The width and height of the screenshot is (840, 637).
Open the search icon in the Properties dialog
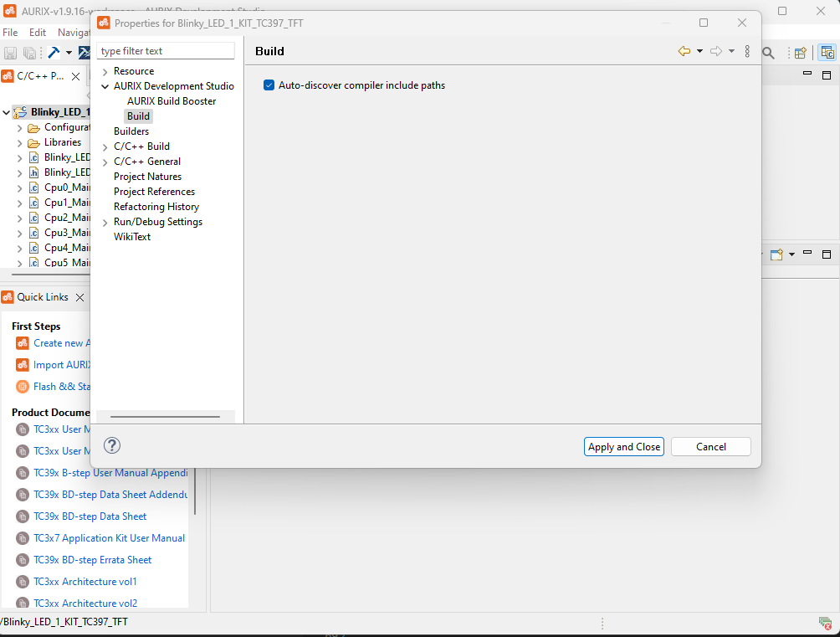coord(768,52)
